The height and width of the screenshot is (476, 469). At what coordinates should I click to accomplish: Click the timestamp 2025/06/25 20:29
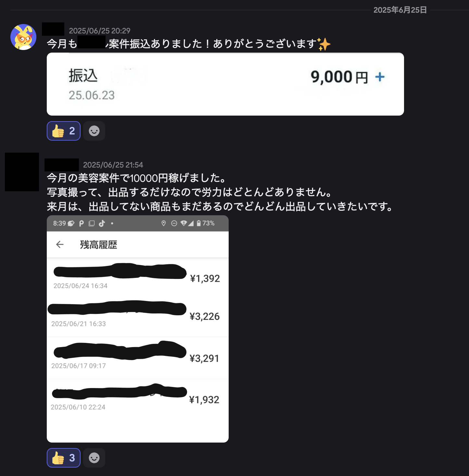pyautogui.click(x=99, y=31)
